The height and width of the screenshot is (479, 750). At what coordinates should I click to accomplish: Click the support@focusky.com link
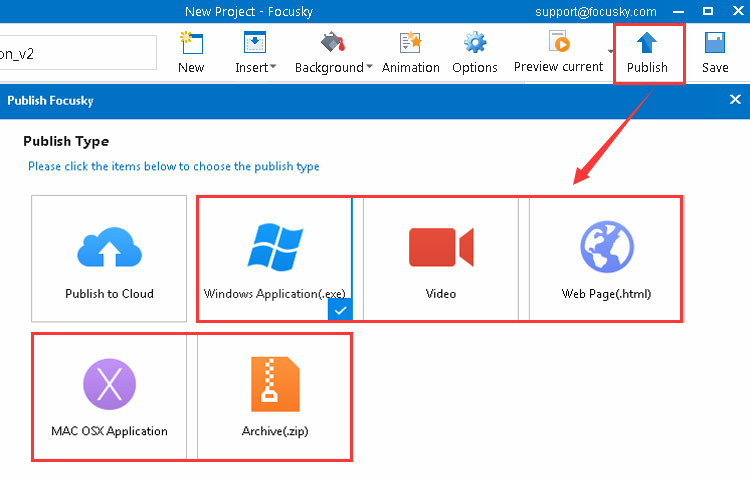(596, 11)
